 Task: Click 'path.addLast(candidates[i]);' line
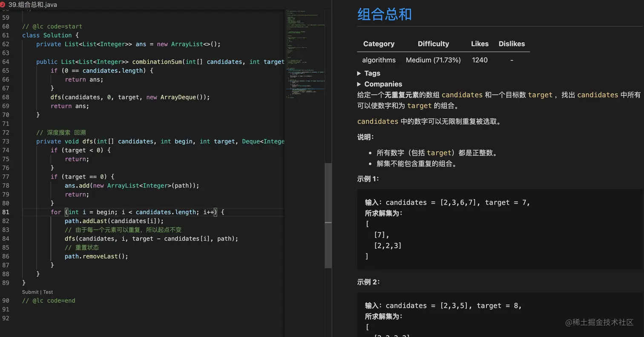click(x=114, y=221)
